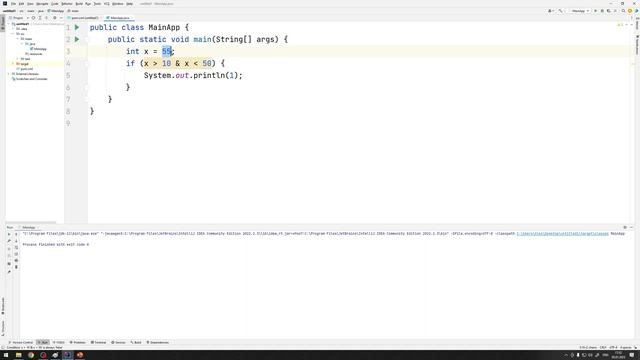
Task: Collapse the untitled1 project root node
Action: tap(9, 24)
